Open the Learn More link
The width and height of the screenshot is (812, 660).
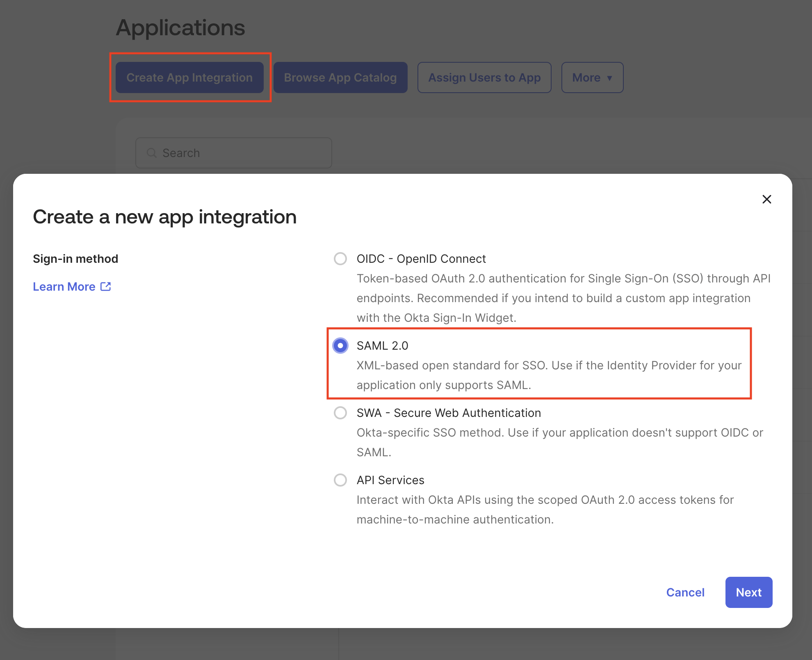[64, 287]
